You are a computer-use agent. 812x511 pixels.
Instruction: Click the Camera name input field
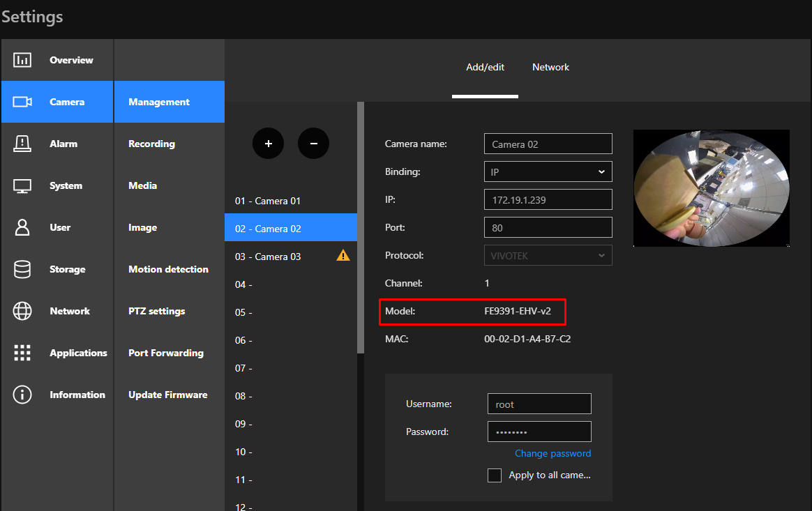(548, 144)
